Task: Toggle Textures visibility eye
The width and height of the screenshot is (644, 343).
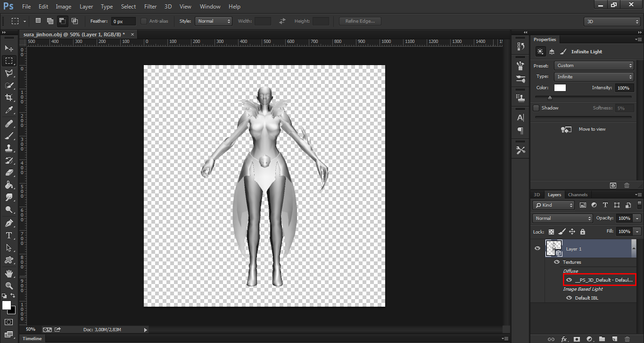Action: [x=557, y=262]
